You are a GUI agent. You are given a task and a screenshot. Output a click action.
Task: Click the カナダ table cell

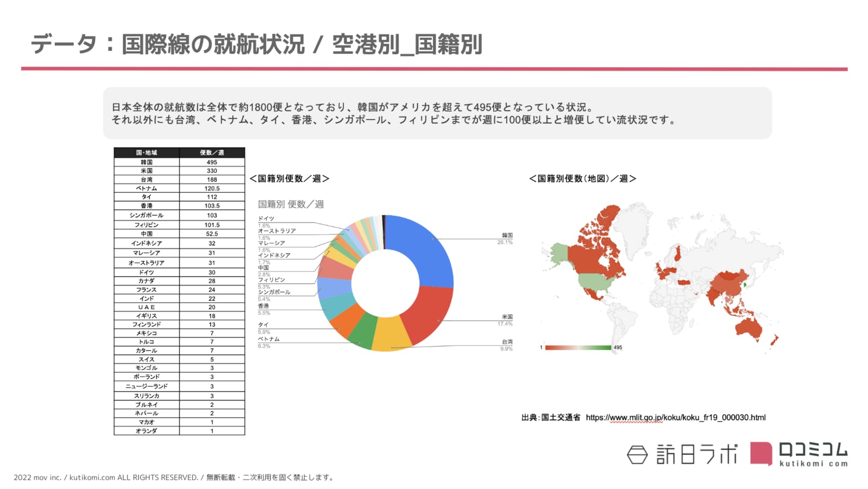coord(146,281)
